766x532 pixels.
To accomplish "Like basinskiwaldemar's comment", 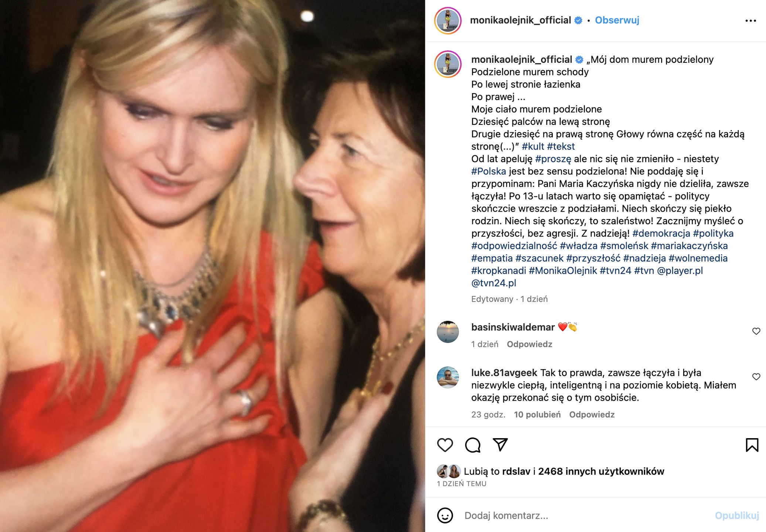I will (756, 331).
